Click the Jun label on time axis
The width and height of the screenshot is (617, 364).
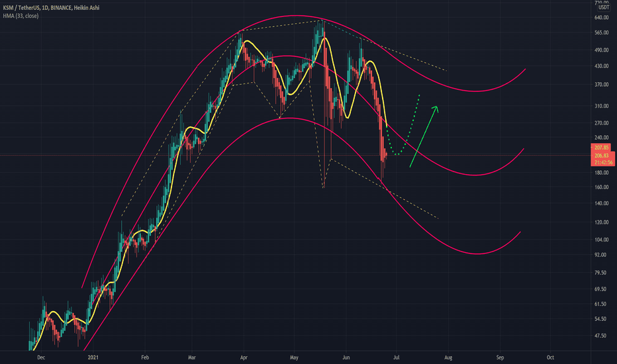click(346, 357)
